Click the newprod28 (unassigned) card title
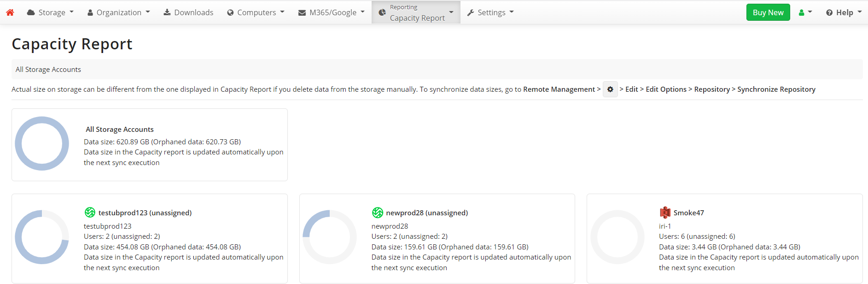Screen dimensions: 868x284 click(x=427, y=213)
